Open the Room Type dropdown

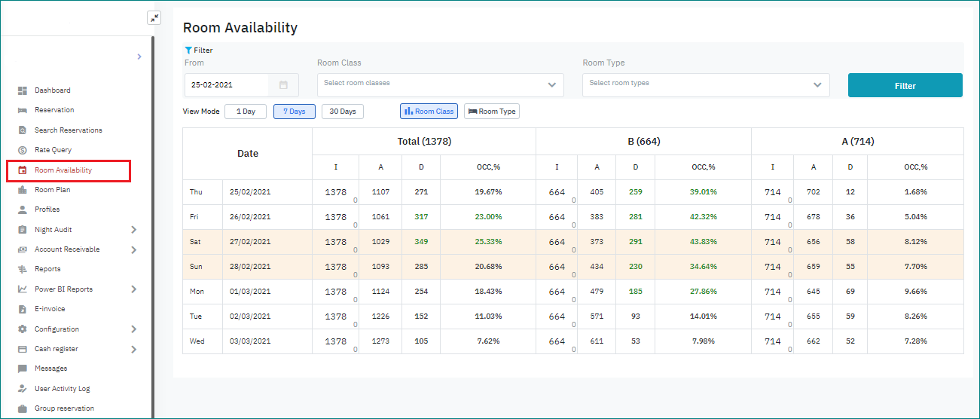[705, 85]
